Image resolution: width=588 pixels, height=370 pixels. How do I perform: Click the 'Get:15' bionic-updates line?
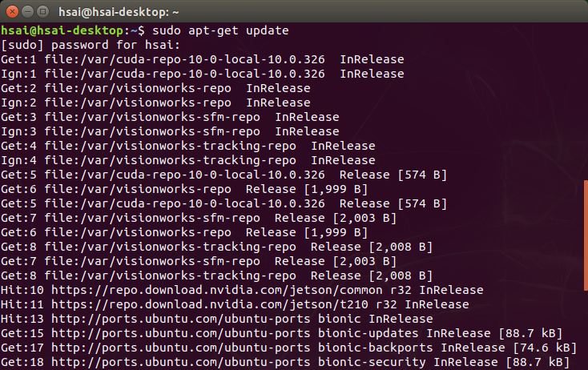[x=282, y=333]
